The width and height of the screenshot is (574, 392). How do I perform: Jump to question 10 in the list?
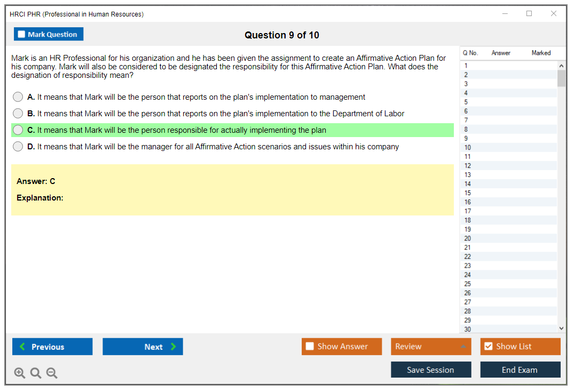click(x=468, y=148)
